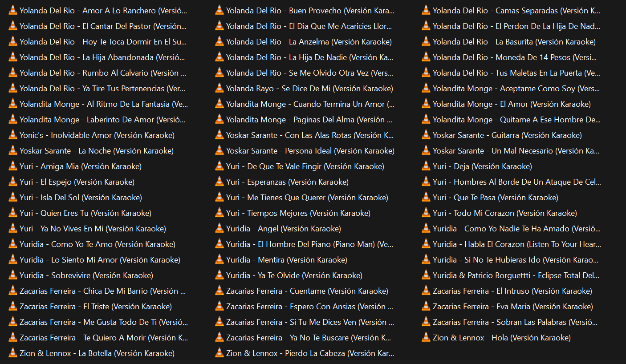This screenshot has width=626, height=364.
Task: Click VLC icon beside Zacarias Ferreira Eva Maria
Action: pos(426,306)
